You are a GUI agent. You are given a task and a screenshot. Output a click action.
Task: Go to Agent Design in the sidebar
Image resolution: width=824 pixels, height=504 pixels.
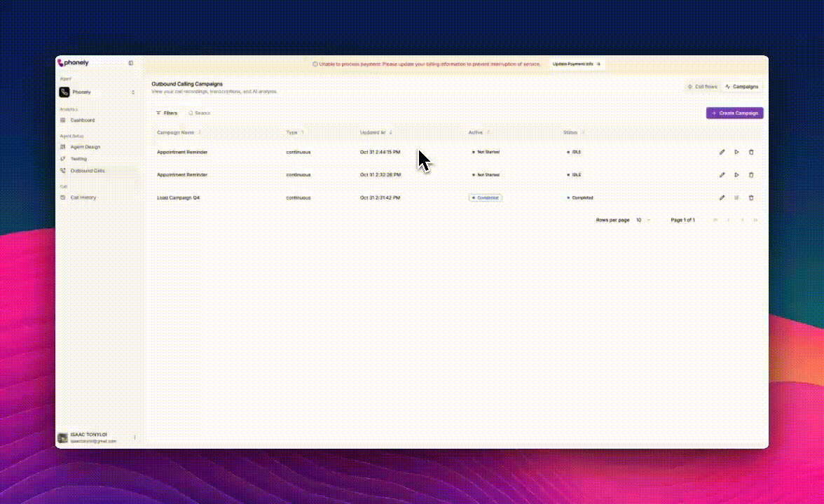tap(85, 147)
